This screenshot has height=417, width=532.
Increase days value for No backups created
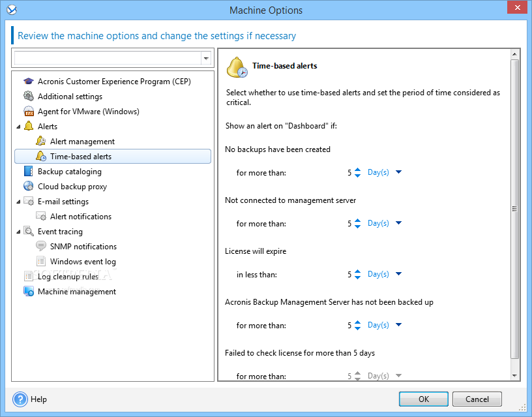358,170
